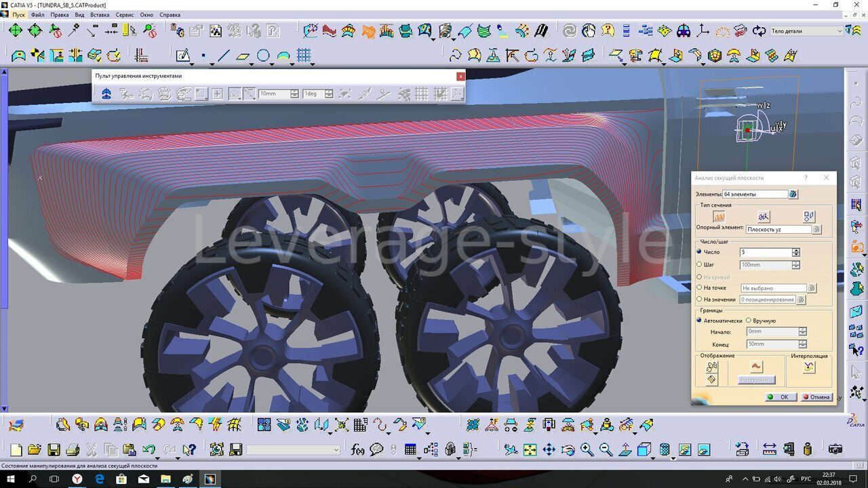Click the Open folder icon
This screenshot has width=868, height=488.
coord(35,449)
